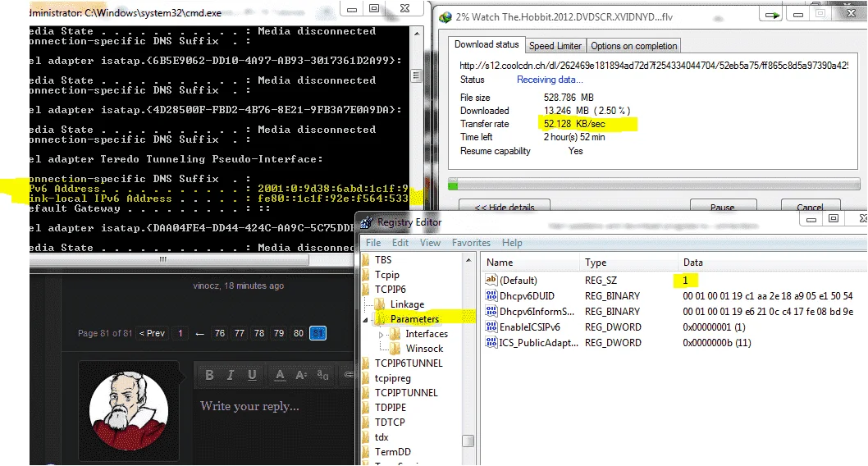
Task: Jump to forum page 80
Action: click(299, 333)
